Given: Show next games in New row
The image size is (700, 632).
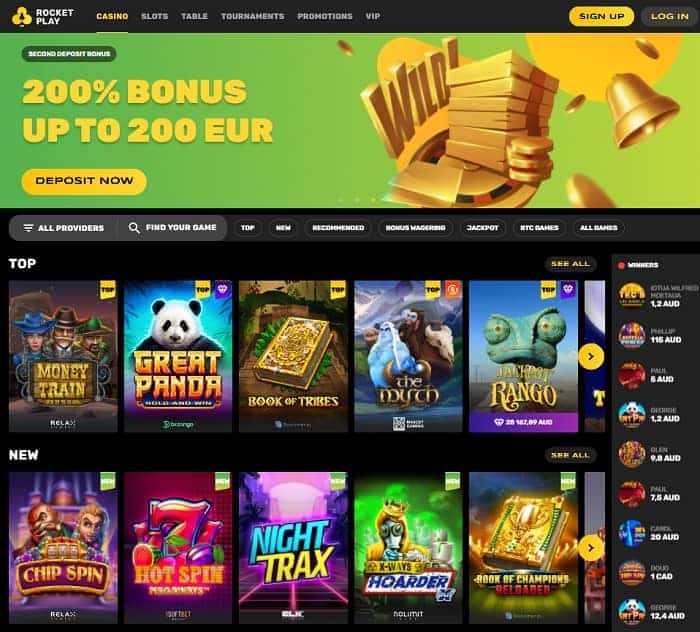Looking at the screenshot, I should (591, 548).
